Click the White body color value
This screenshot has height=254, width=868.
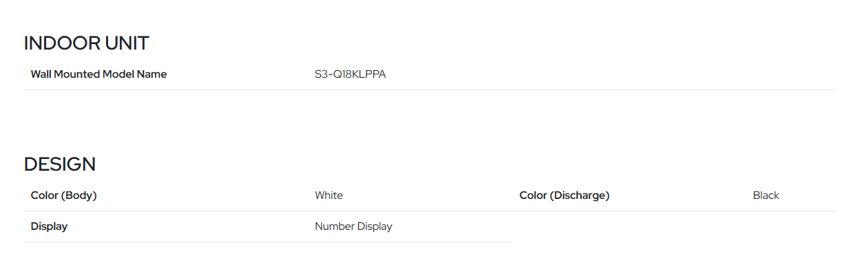329,195
